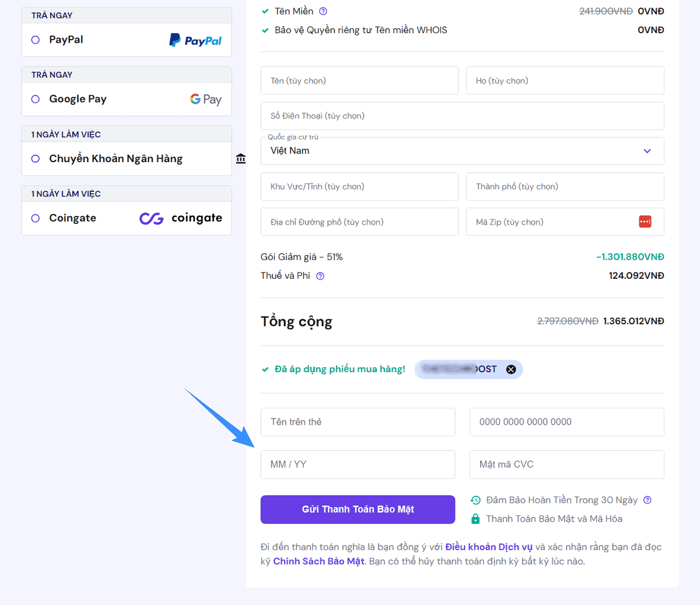
Task: Focus the card number field
Action: 567,422
